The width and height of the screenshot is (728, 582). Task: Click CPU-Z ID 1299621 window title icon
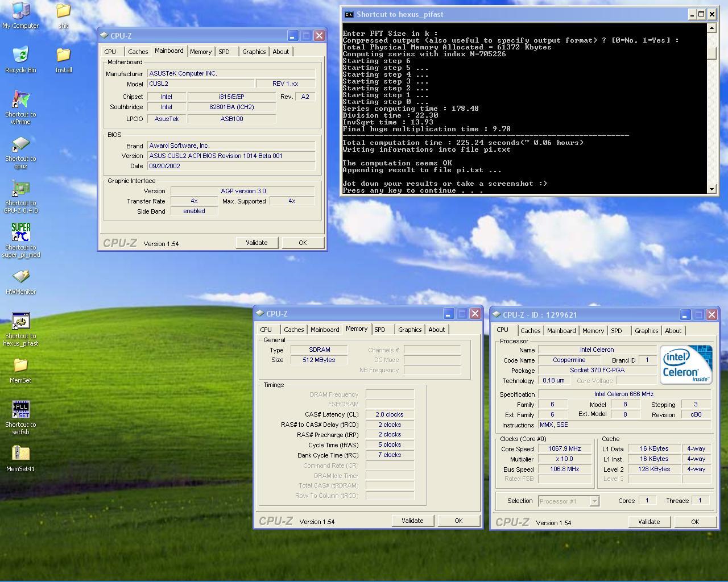[x=497, y=314]
